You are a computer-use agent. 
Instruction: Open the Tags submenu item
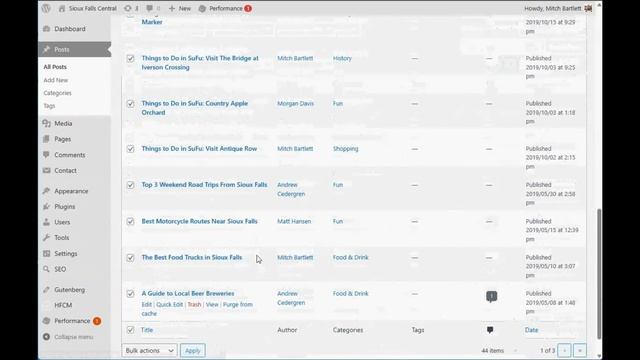coord(49,106)
